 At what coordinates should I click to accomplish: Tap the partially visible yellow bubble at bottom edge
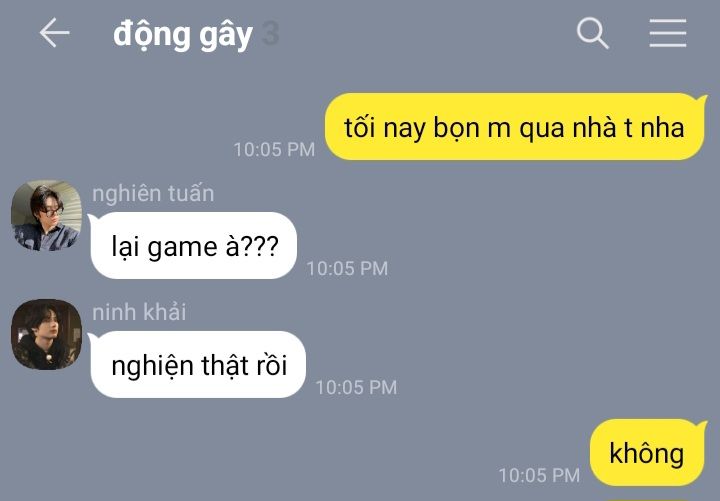point(647,500)
